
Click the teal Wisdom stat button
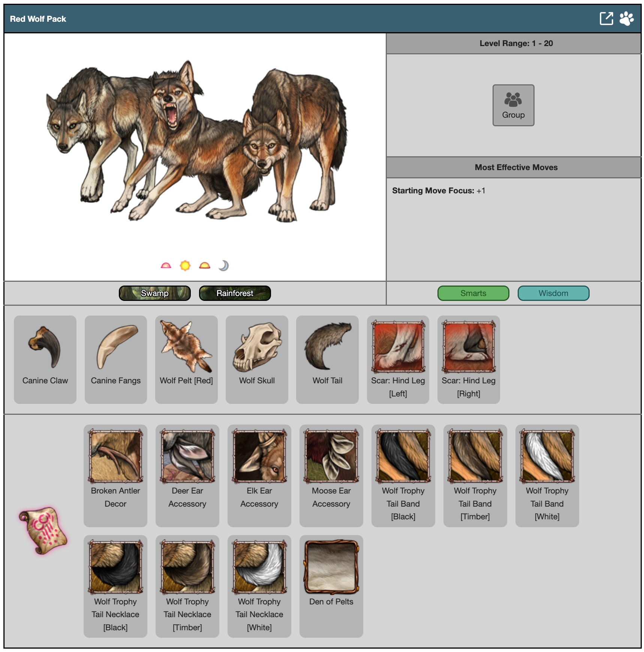(x=553, y=293)
